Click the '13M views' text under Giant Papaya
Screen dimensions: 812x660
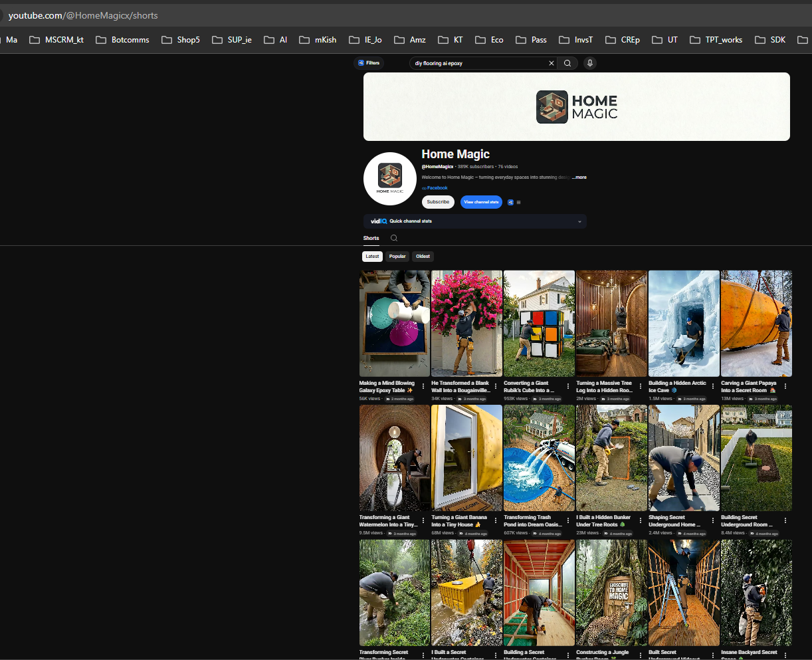pyautogui.click(x=732, y=399)
